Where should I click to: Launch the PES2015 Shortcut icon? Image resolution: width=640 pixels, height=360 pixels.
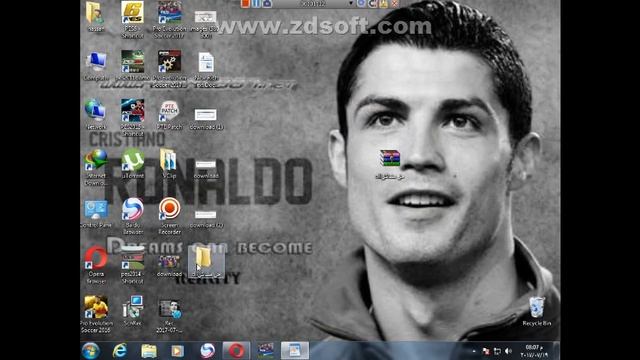132,118
